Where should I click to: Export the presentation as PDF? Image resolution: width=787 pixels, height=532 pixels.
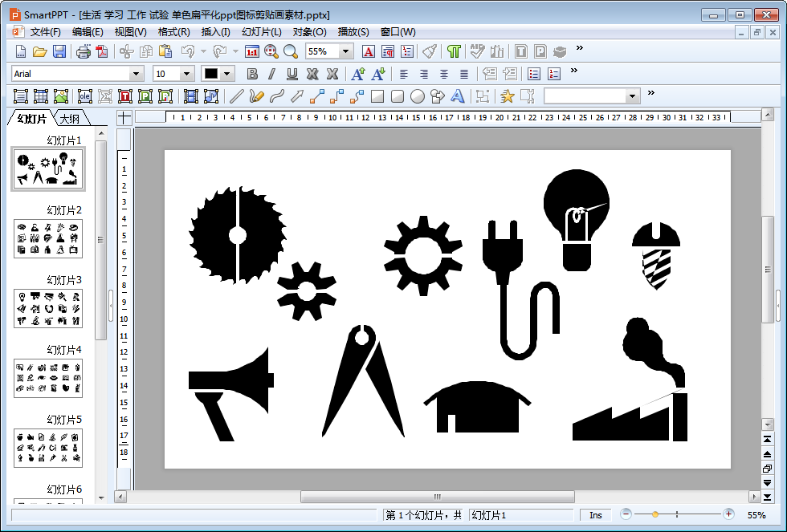click(x=102, y=51)
